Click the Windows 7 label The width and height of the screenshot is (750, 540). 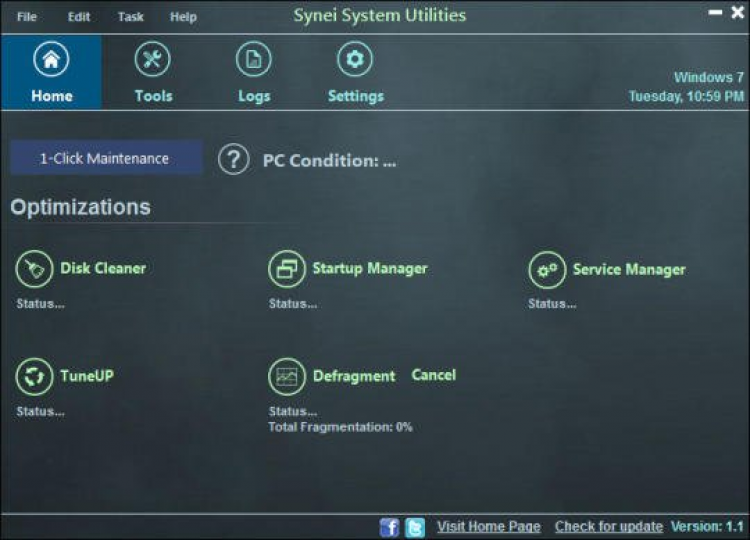coord(708,77)
